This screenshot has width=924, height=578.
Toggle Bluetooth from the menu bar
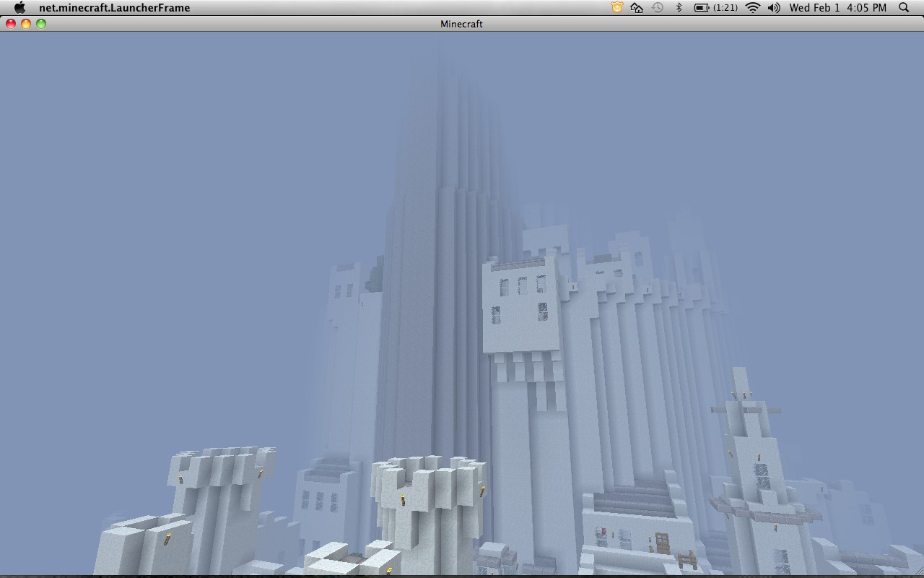coord(679,8)
